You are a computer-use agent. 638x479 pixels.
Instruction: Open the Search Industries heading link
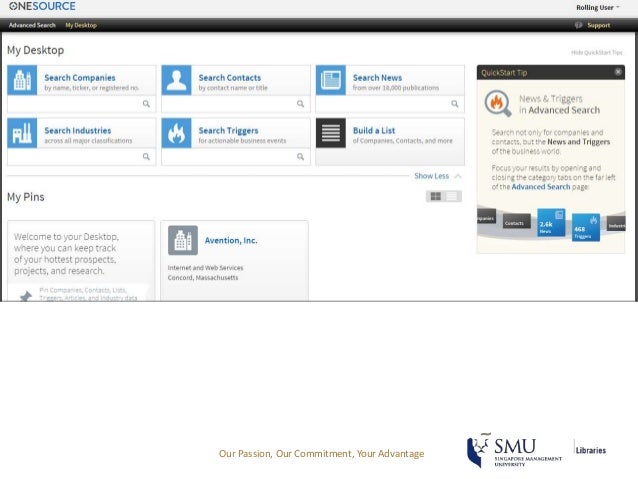78,131
